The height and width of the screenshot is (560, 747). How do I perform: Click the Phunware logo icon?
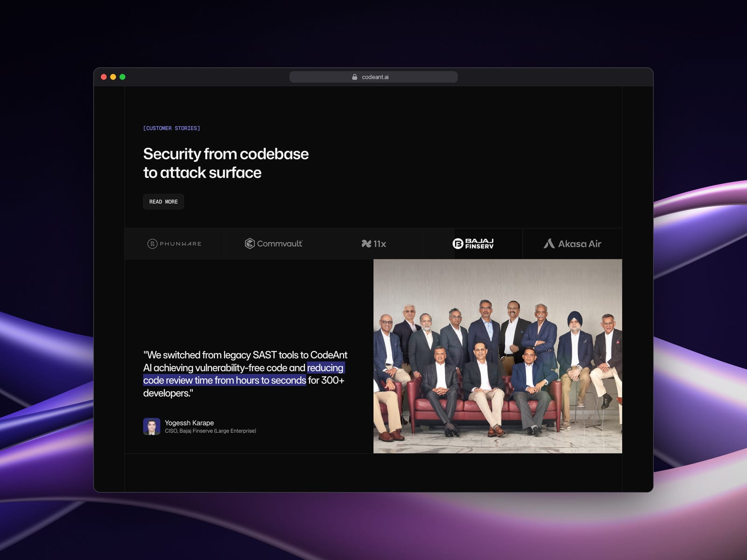coord(152,244)
